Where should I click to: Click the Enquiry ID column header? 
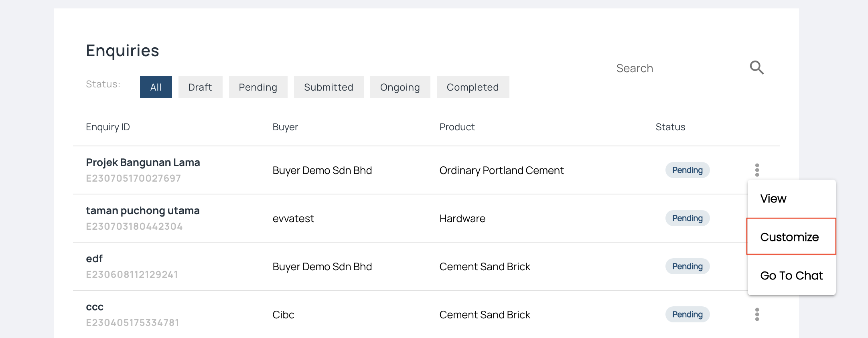click(108, 127)
